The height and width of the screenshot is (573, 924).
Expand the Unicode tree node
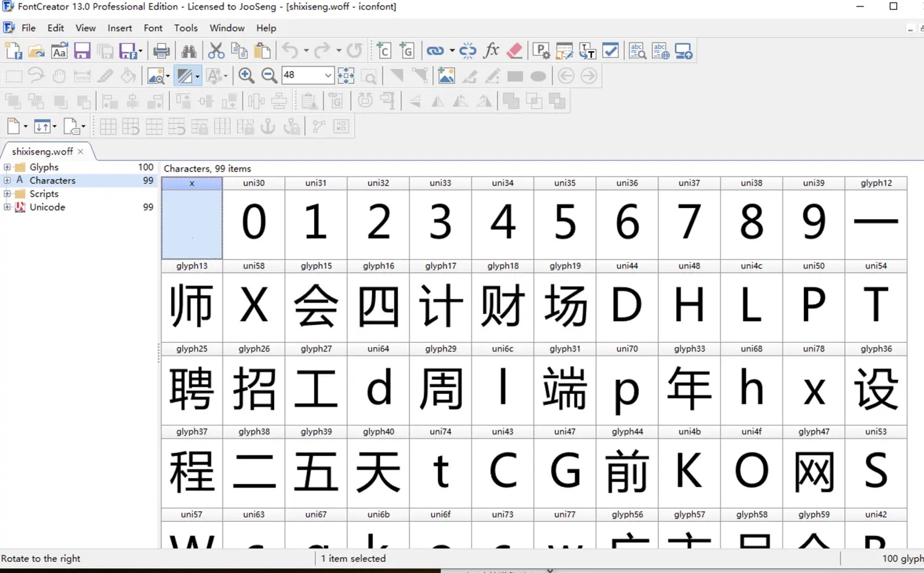pyautogui.click(x=7, y=207)
